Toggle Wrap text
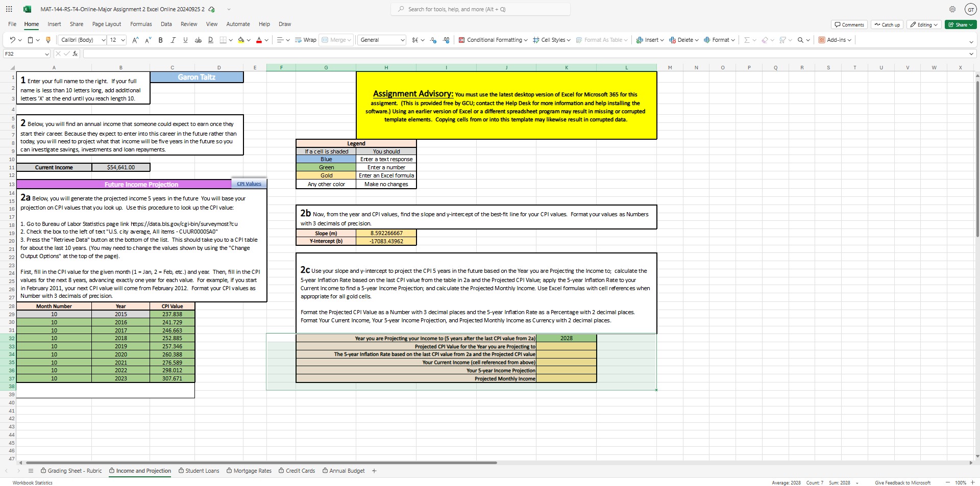Screen dimensions: 980x486 305,40
